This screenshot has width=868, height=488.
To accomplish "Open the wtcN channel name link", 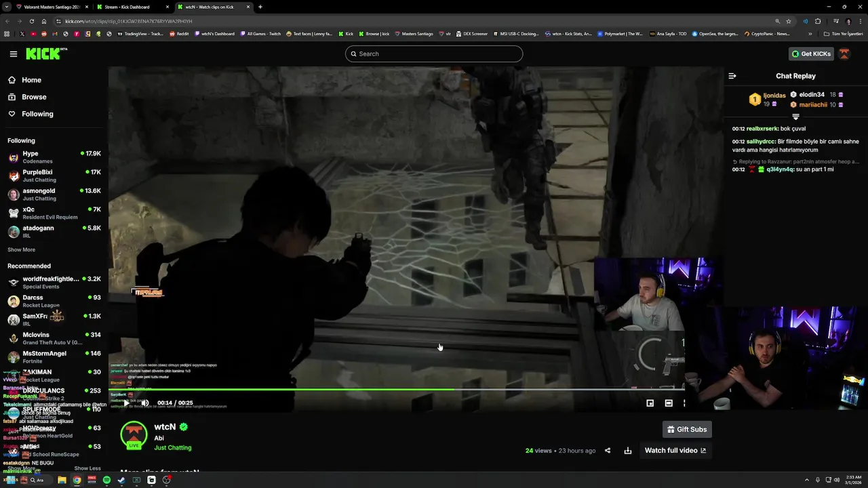I will pos(165,427).
